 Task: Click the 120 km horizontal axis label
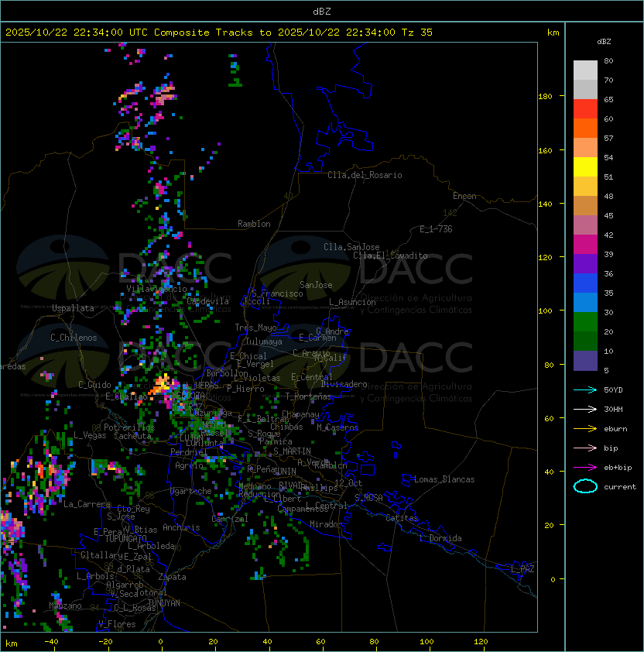[x=481, y=642]
